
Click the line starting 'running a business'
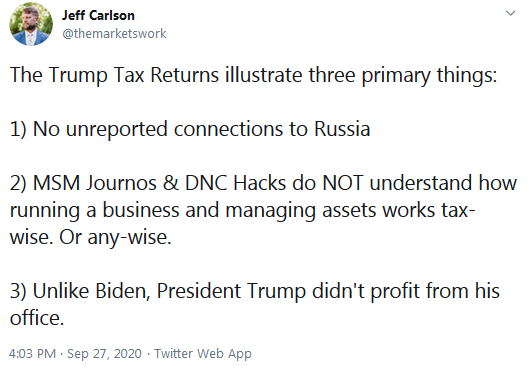click(243, 210)
